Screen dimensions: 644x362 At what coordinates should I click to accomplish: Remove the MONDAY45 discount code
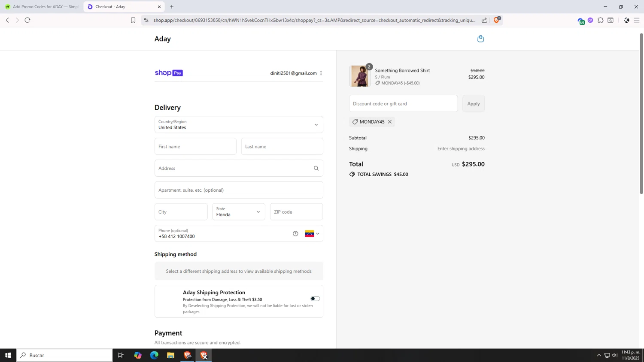(x=390, y=122)
